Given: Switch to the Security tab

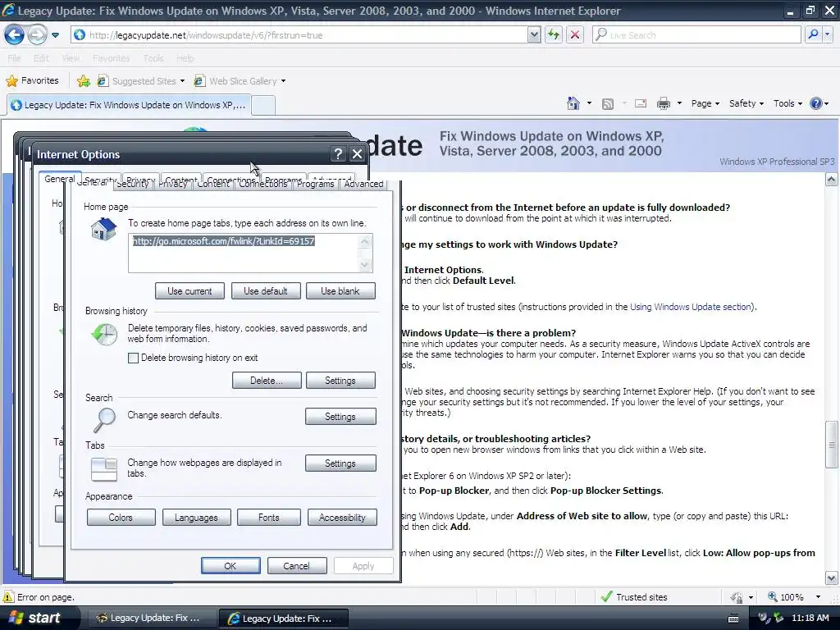Looking at the screenshot, I should click(132, 184).
